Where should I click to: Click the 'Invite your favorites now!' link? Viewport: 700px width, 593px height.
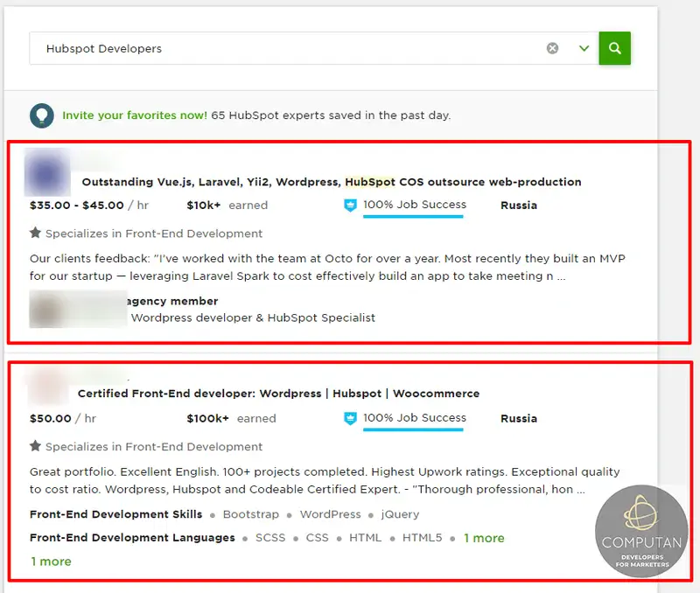click(135, 115)
